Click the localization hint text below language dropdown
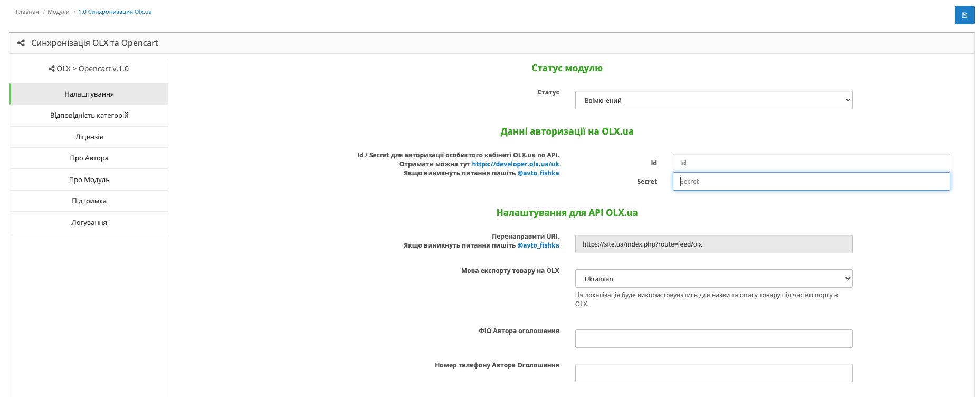Image resolution: width=980 pixels, height=397 pixels. pyautogui.click(x=706, y=299)
